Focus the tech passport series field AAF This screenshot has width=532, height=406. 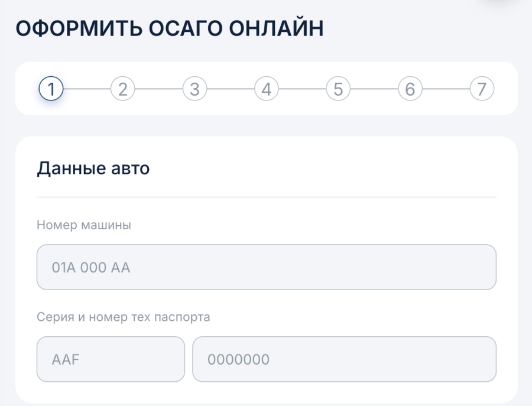(111, 359)
